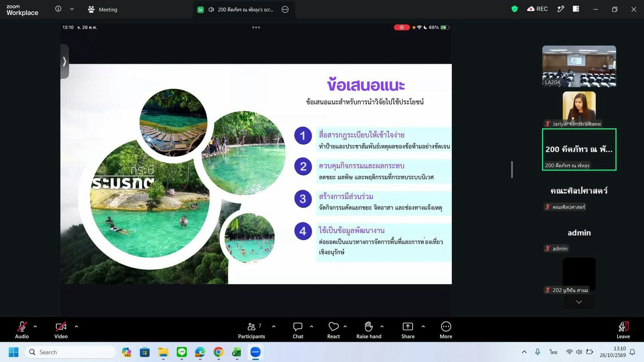This screenshot has width=644, height=362.
Task: Open React emoji picker
Action: (333, 330)
